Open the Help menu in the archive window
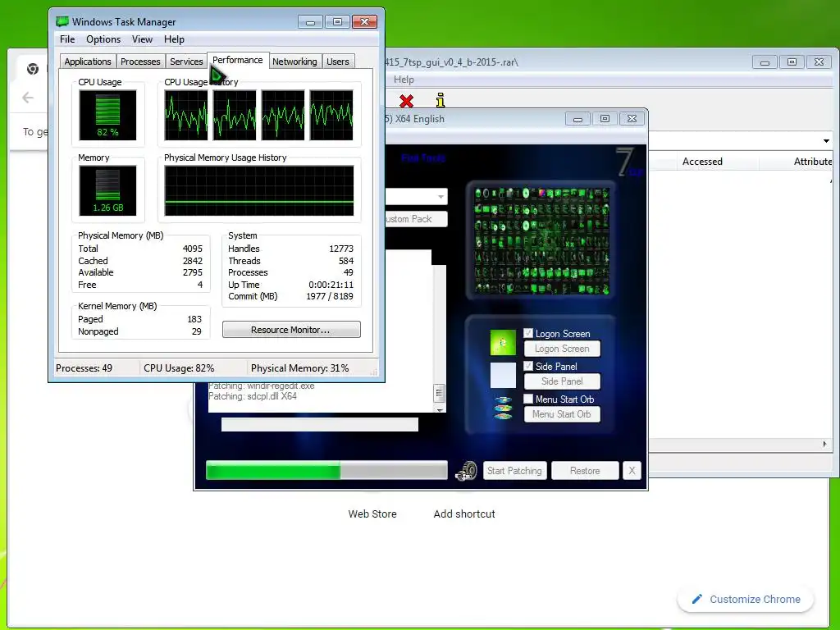 (404, 80)
